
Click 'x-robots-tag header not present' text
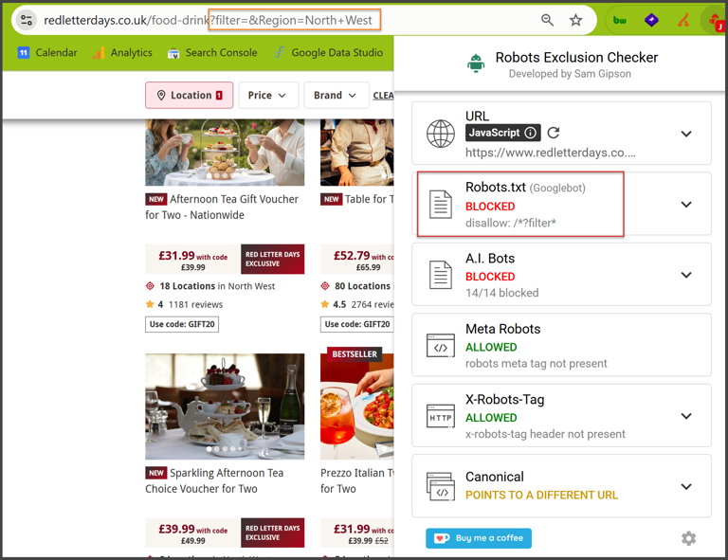545,434
